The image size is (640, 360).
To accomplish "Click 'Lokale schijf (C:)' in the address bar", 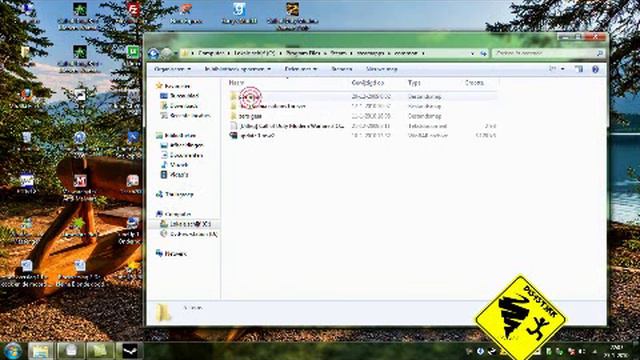I will (254, 53).
